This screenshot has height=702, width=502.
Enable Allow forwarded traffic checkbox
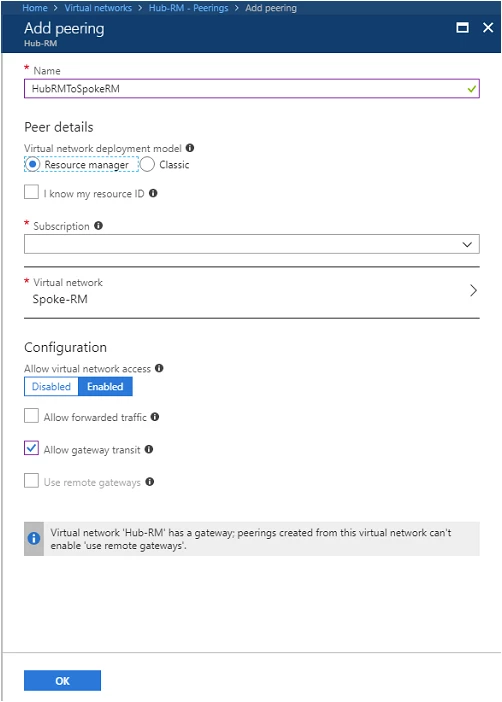[31, 415]
